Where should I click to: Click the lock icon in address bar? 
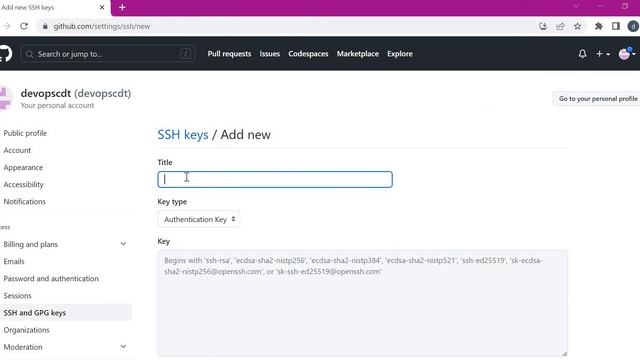45,26
